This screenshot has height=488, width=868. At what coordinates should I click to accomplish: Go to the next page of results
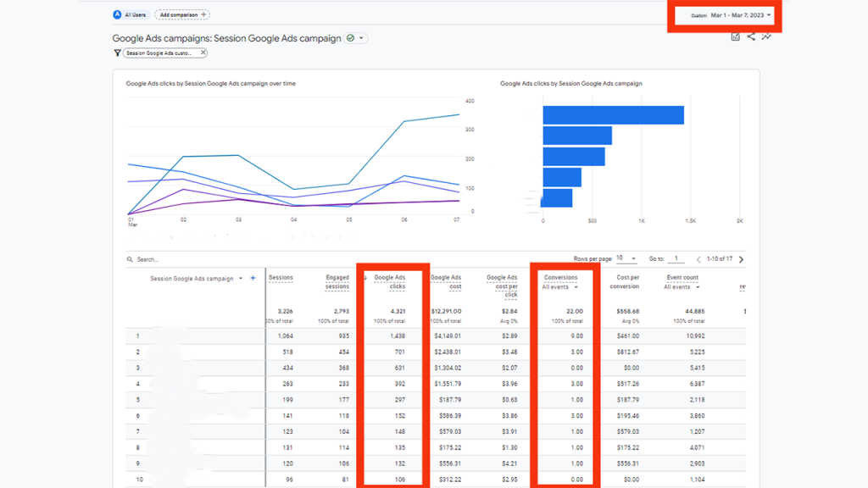coord(741,259)
